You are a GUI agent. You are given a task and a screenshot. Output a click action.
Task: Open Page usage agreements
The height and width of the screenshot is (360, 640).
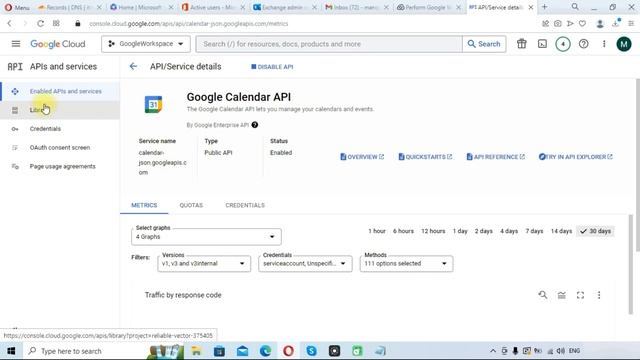pos(60,166)
